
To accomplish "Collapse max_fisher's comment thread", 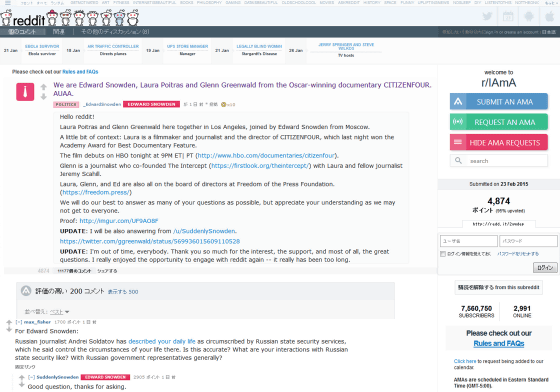I will click(19, 322).
